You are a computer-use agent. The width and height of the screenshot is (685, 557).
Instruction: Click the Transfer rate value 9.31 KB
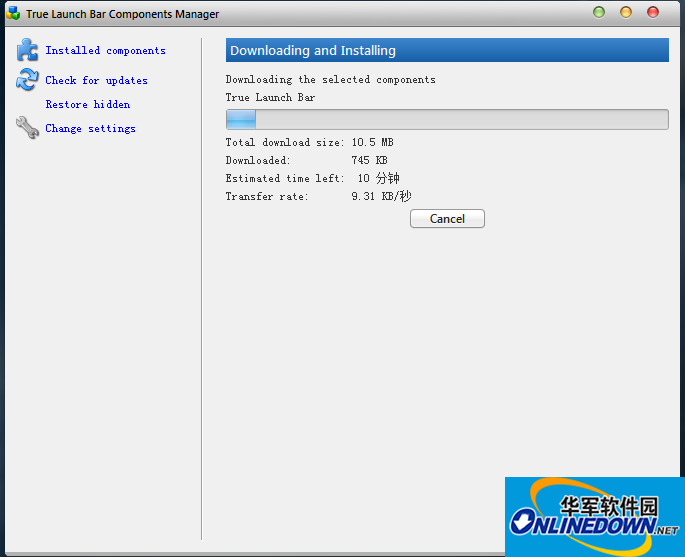pyautogui.click(x=381, y=196)
